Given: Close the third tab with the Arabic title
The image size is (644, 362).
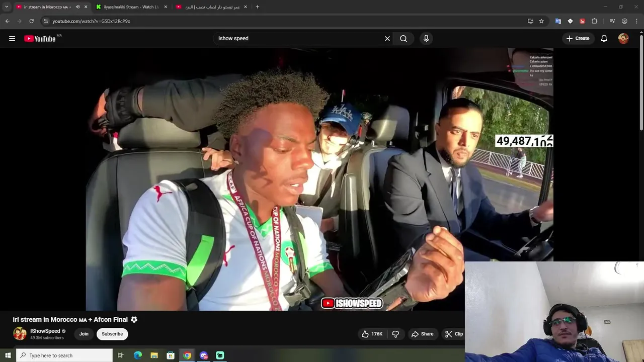Looking at the screenshot, I should click(x=246, y=7).
